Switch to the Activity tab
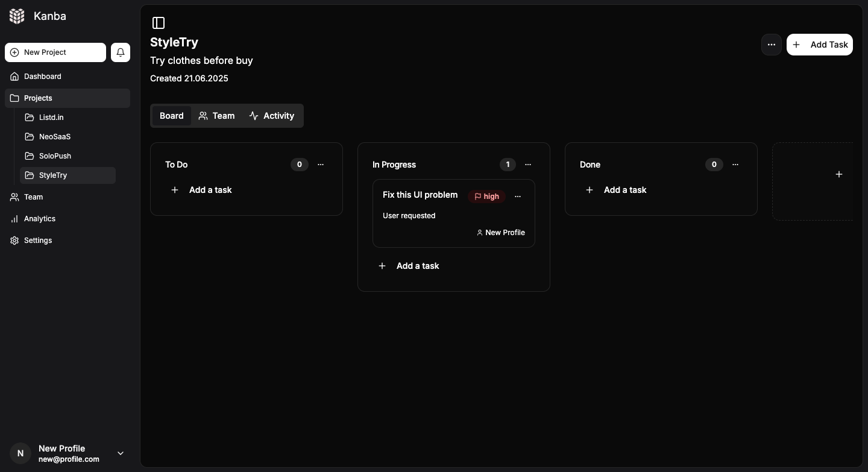This screenshot has width=868, height=472. (x=271, y=116)
